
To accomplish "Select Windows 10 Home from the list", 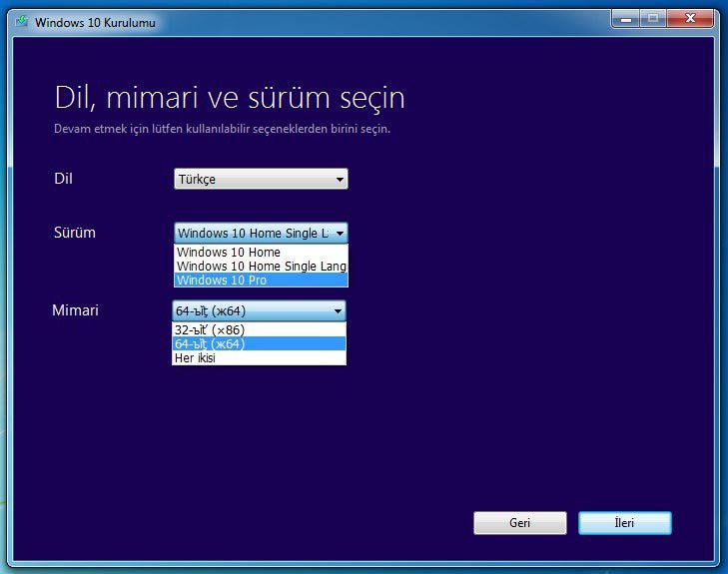I will pos(261,252).
